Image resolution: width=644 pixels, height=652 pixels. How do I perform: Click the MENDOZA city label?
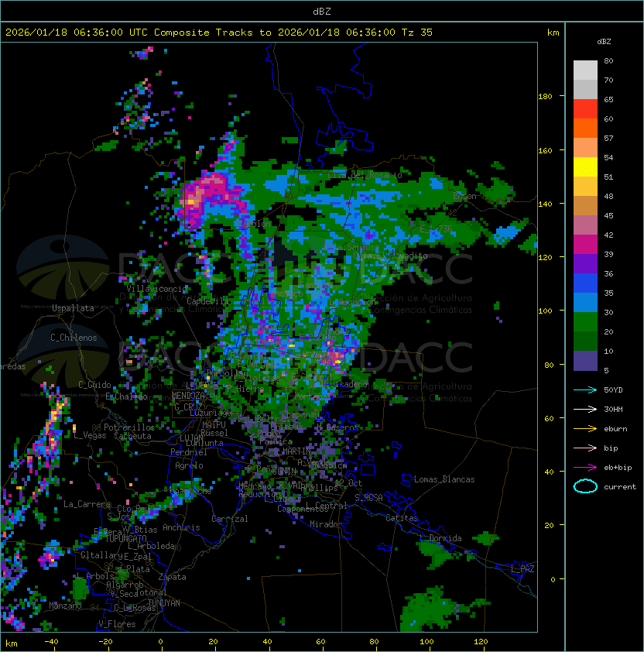[188, 396]
